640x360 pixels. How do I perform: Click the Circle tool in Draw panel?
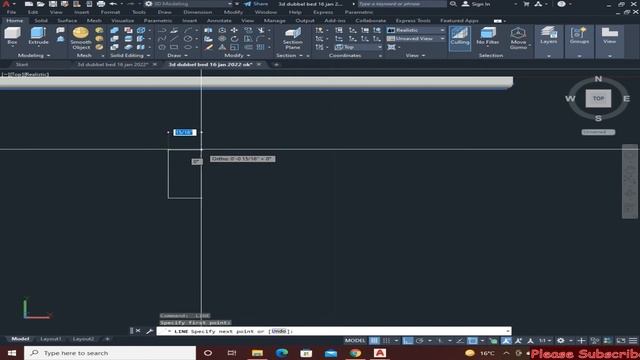pos(188,39)
